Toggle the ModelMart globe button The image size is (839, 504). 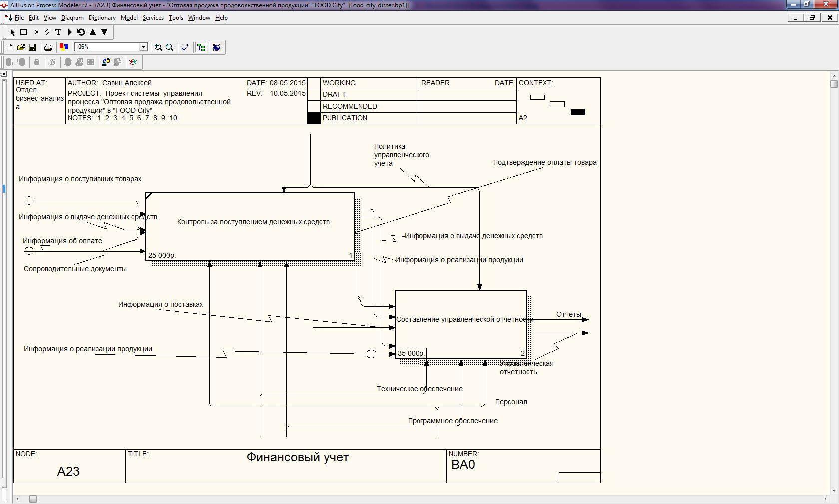tap(217, 47)
